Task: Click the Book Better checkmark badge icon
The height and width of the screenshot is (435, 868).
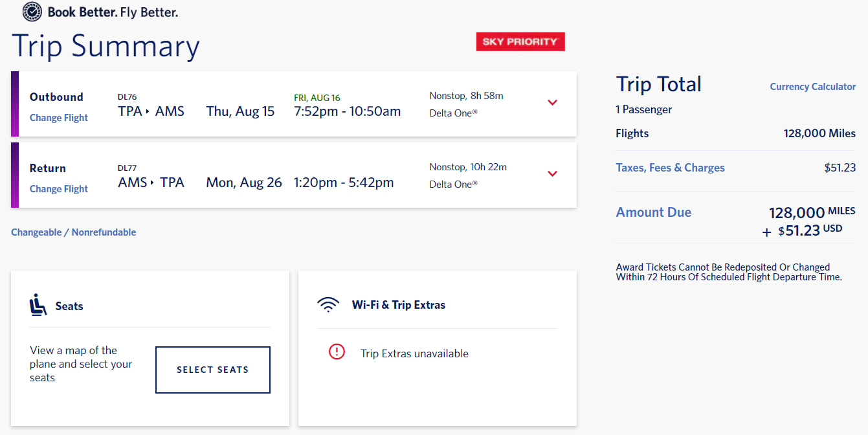Action: point(32,11)
